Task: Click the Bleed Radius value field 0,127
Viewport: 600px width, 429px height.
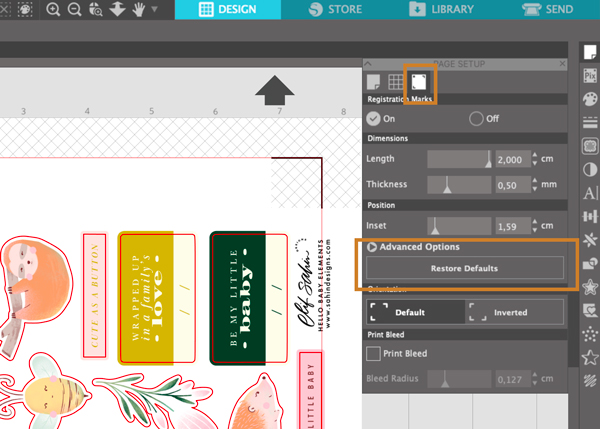Action: [513, 379]
